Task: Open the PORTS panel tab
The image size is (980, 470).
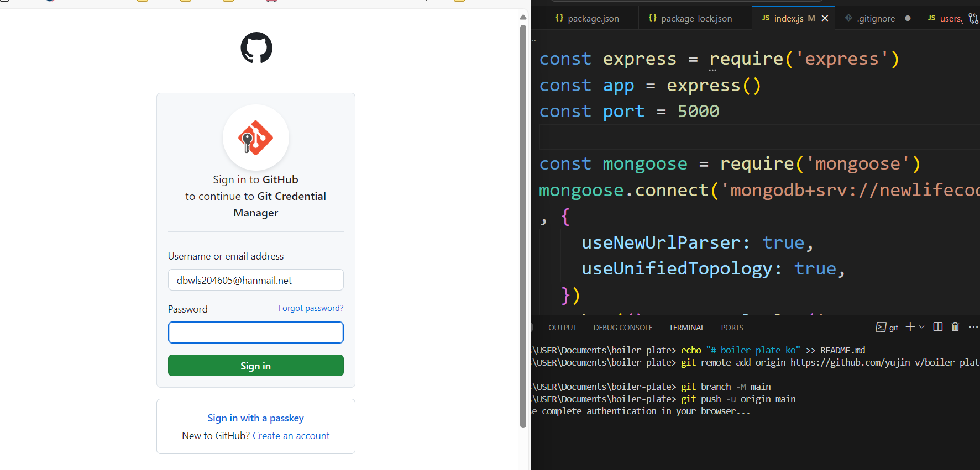Action: (732, 328)
